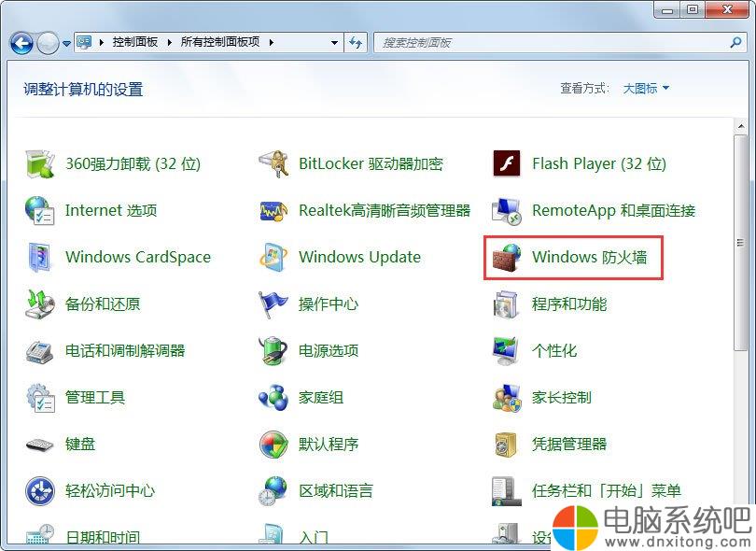The width and height of the screenshot is (756, 551).
Task: Open the Flash Player red icon
Action: point(507,163)
